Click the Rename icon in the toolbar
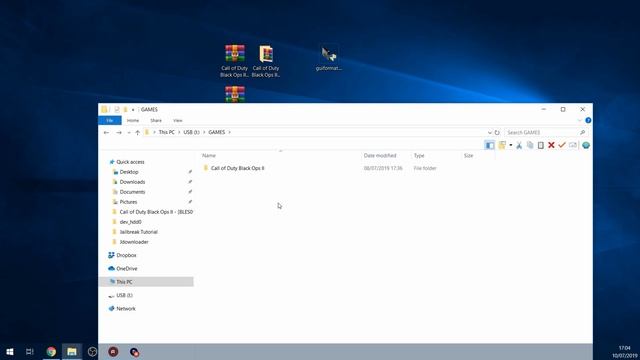The image size is (640, 360). (573, 145)
